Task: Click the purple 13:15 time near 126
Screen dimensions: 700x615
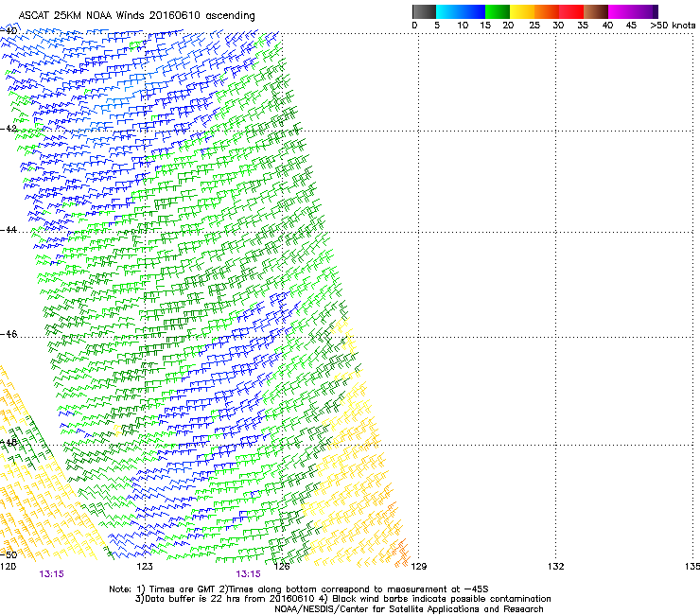Action: tap(248, 574)
